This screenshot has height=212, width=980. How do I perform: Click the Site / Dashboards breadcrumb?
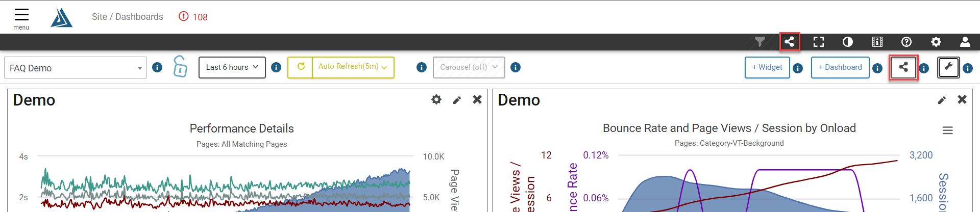point(128,17)
